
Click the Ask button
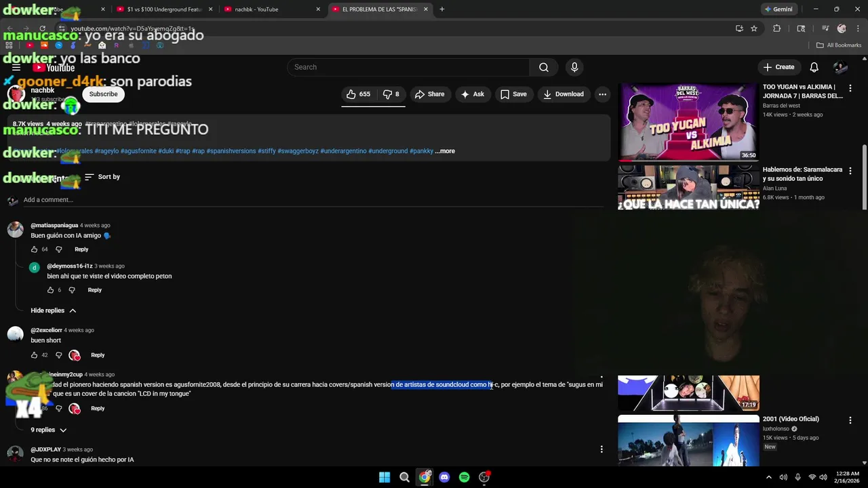472,94
